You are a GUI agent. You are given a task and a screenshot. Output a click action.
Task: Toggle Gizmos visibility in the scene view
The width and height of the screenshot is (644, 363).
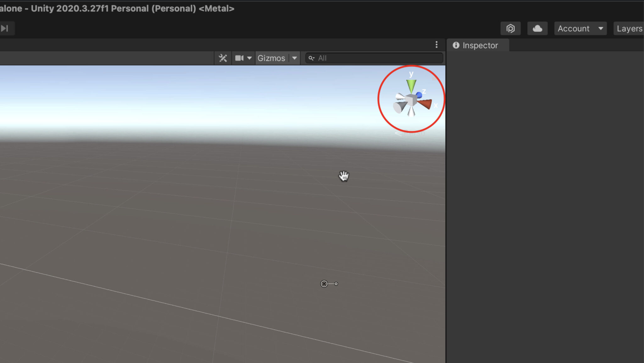coord(271,58)
